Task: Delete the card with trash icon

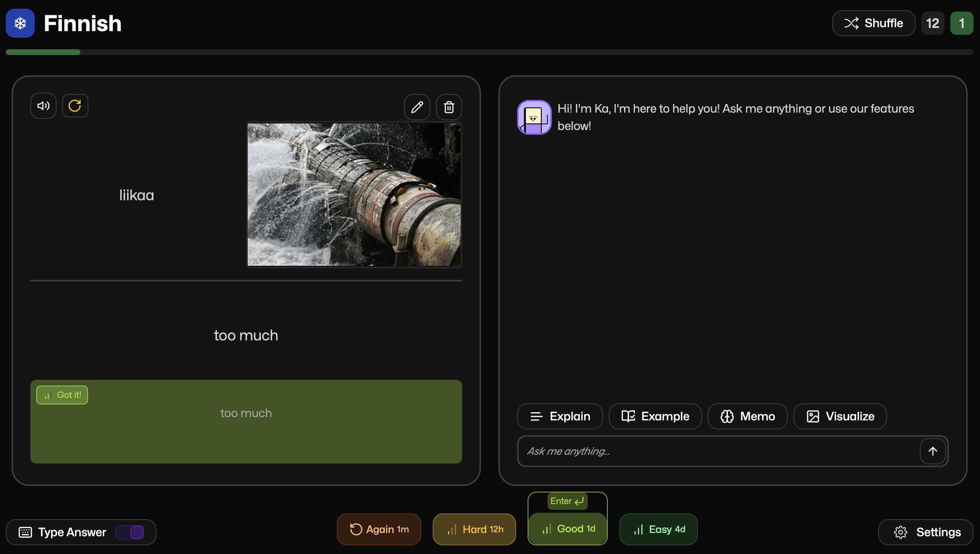Action: point(449,107)
